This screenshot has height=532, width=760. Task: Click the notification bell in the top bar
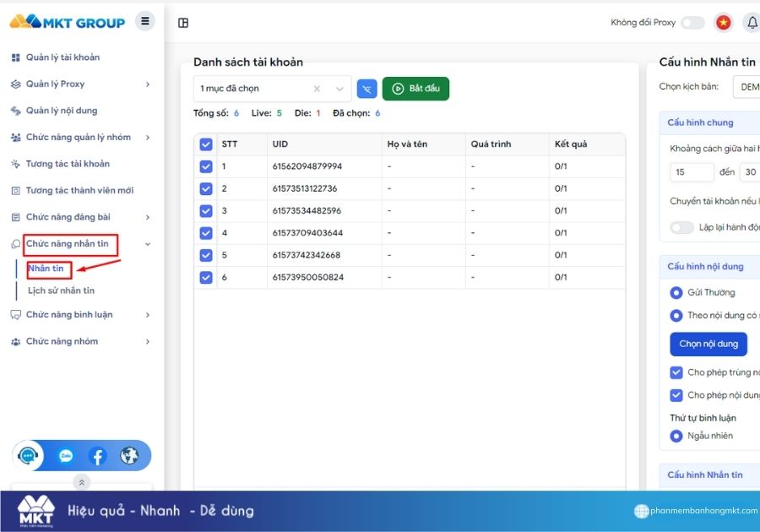pyautogui.click(x=752, y=22)
